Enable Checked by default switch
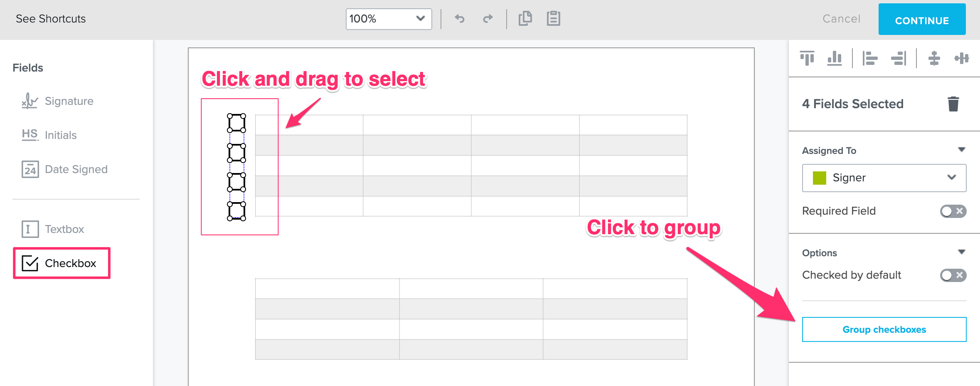 pyautogui.click(x=953, y=275)
